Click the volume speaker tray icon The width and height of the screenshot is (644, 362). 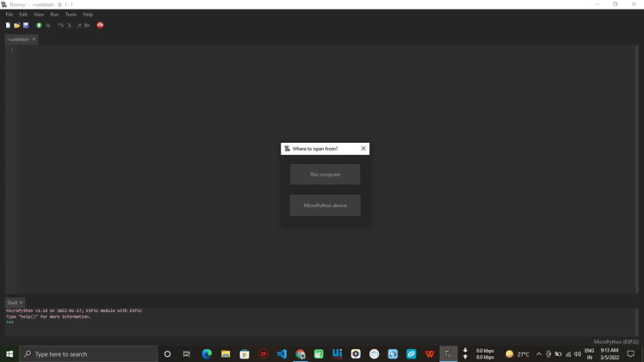pos(578,353)
